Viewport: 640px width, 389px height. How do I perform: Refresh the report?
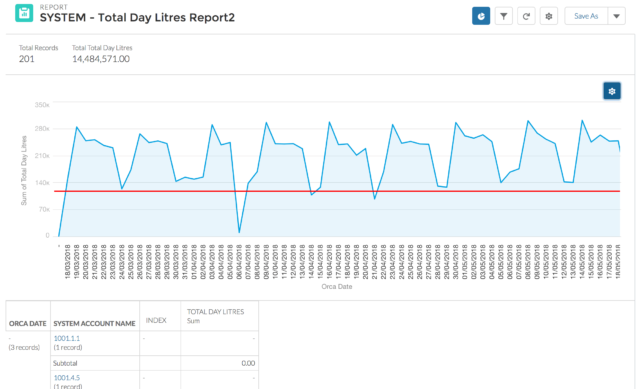pyautogui.click(x=526, y=16)
